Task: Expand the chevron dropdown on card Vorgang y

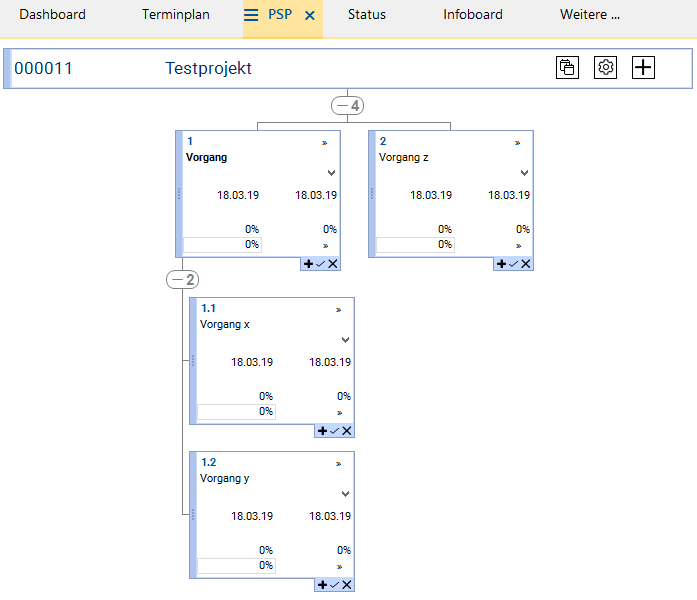Action: coord(345,494)
